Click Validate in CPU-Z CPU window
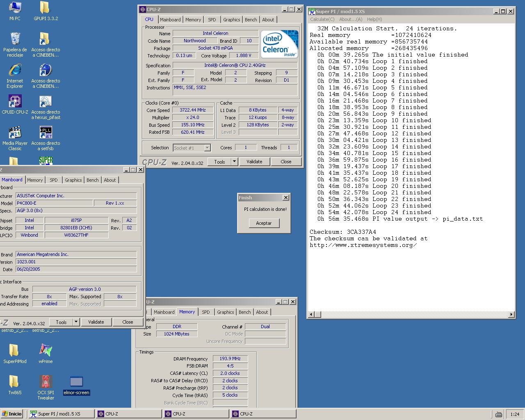The height and width of the screenshot is (420, 525). 254,162
